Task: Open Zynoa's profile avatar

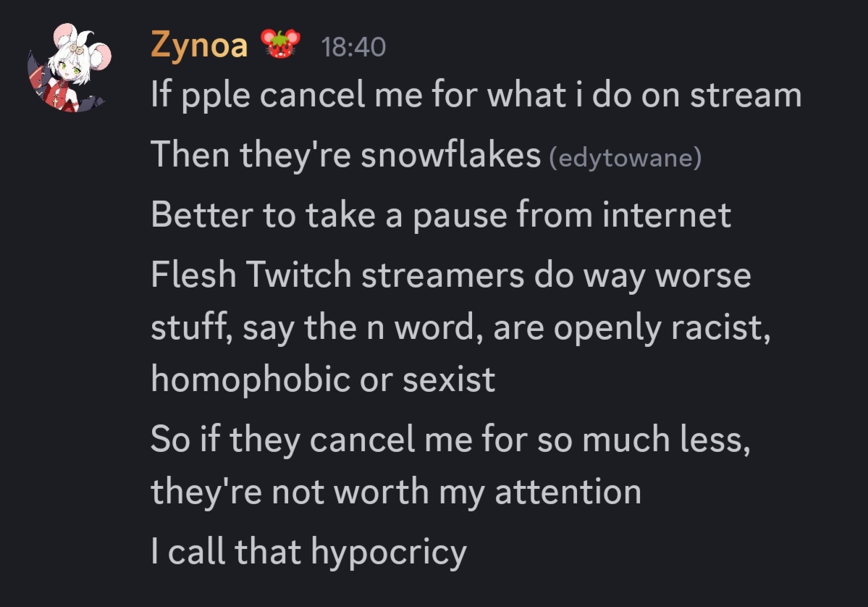Action: click(69, 67)
